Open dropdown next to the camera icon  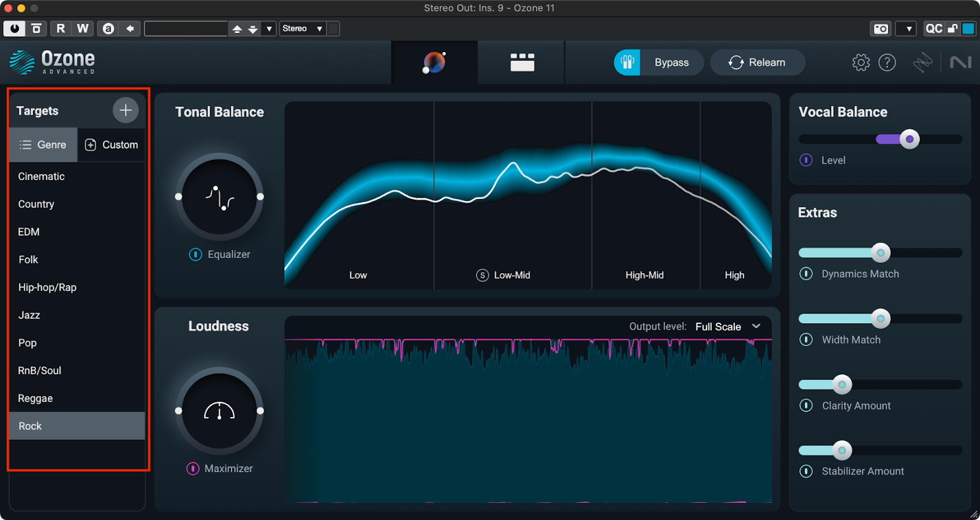click(907, 29)
